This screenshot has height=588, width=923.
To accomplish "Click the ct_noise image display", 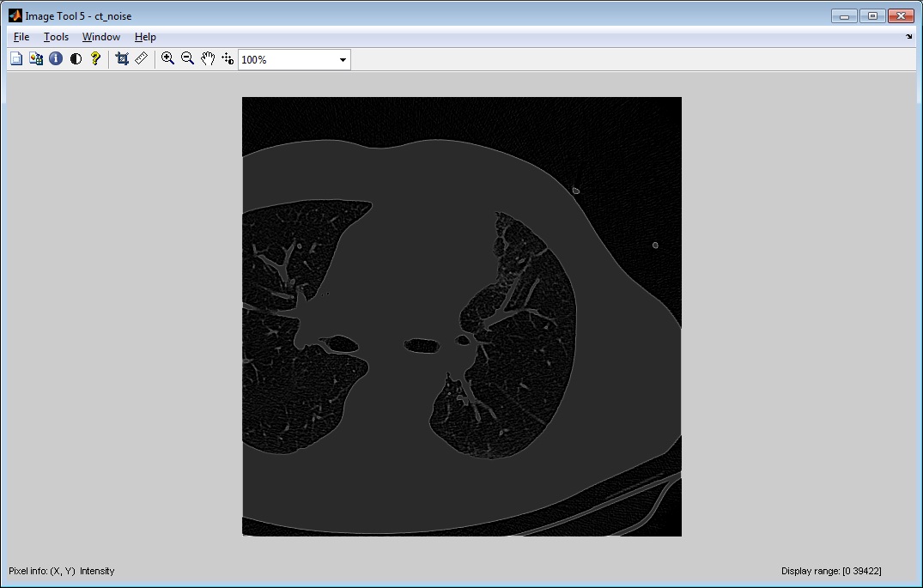I will point(461,316).
